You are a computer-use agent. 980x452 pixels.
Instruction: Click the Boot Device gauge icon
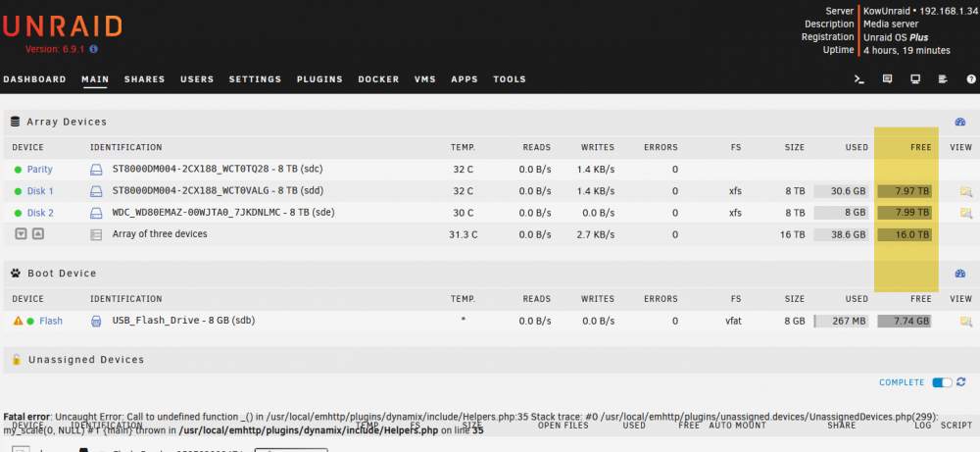pyautogui.click(x=960, y=274)
